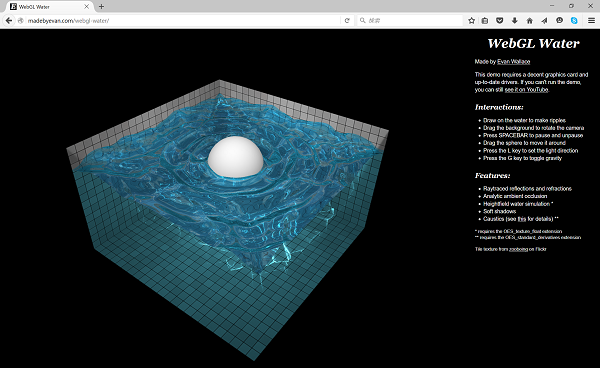Click 'Draw on the water to make ripples'
The height and width of the screenshot is (368, 600).
525,120
